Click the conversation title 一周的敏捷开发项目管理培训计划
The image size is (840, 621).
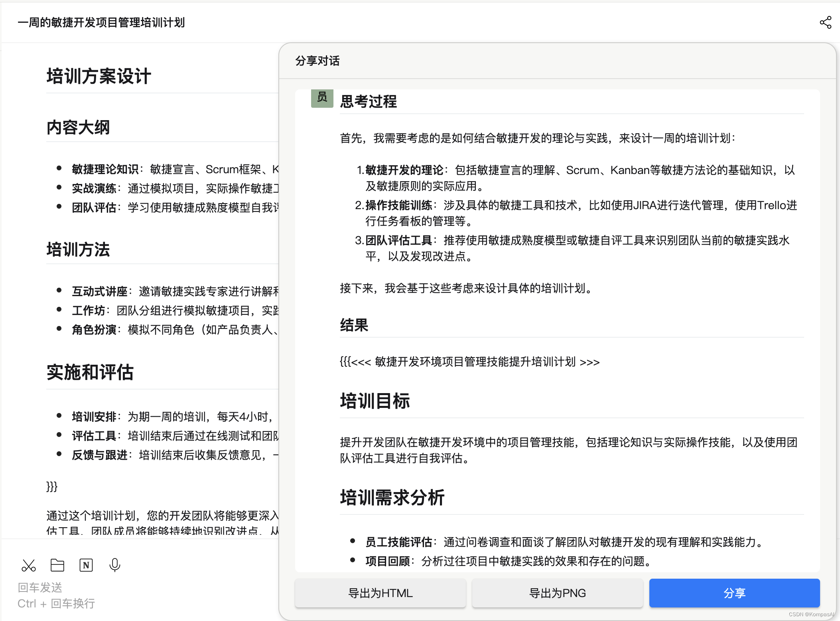point(101,22)
